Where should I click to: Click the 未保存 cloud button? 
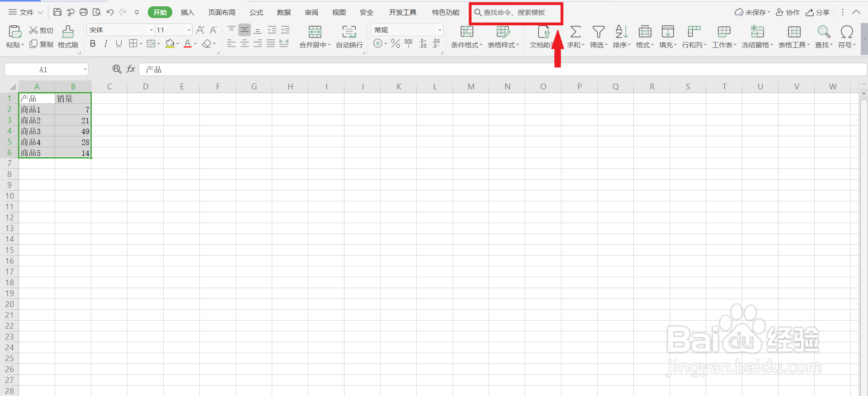[x=752, y=12]
